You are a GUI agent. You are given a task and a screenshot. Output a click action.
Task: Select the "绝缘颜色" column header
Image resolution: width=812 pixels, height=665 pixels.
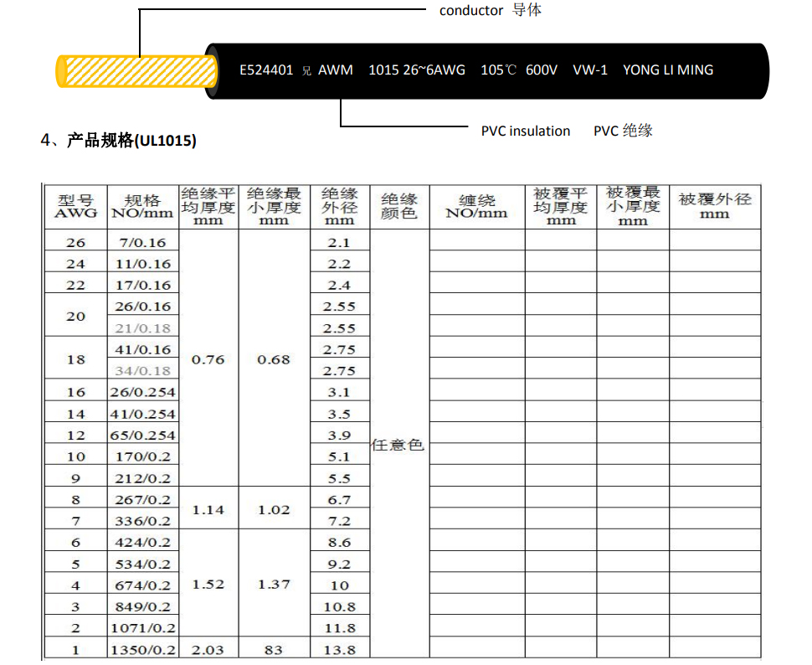tap(398, 207)
